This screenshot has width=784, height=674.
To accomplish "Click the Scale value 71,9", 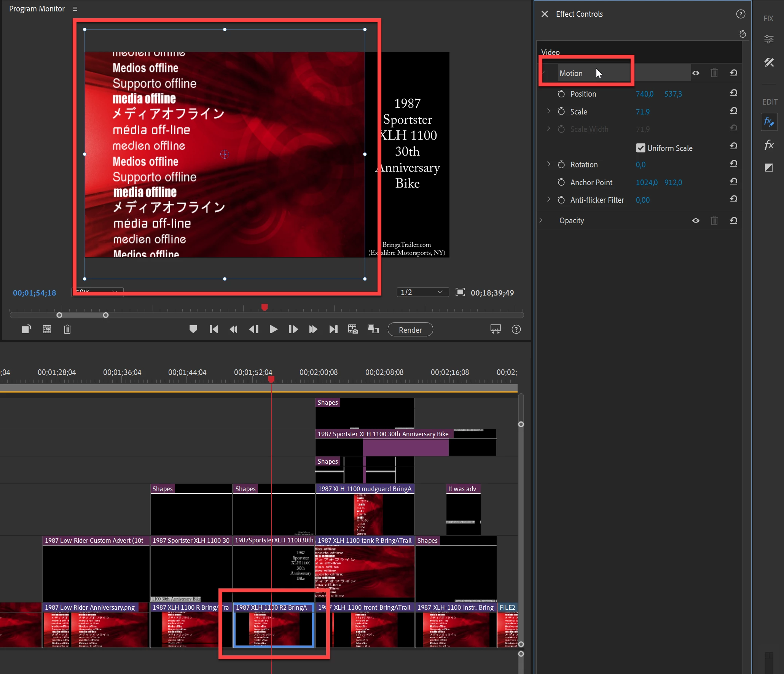I will 642,112.
